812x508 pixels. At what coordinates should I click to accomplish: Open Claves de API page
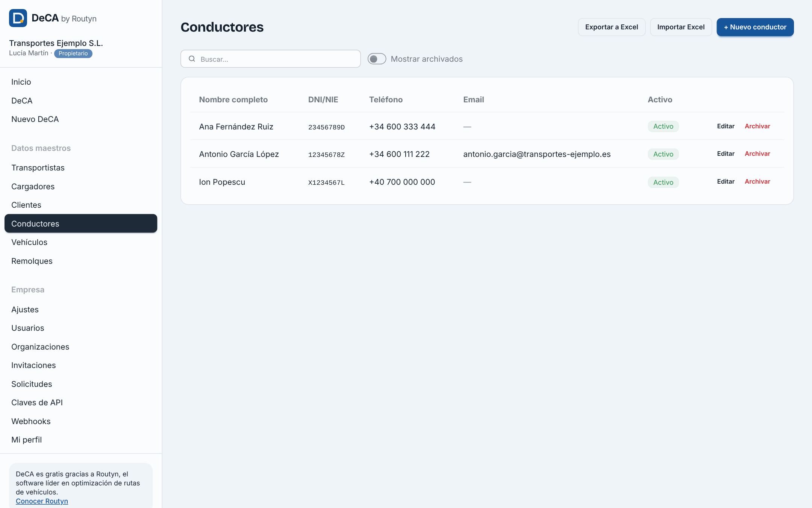click(x=81, y=403)
